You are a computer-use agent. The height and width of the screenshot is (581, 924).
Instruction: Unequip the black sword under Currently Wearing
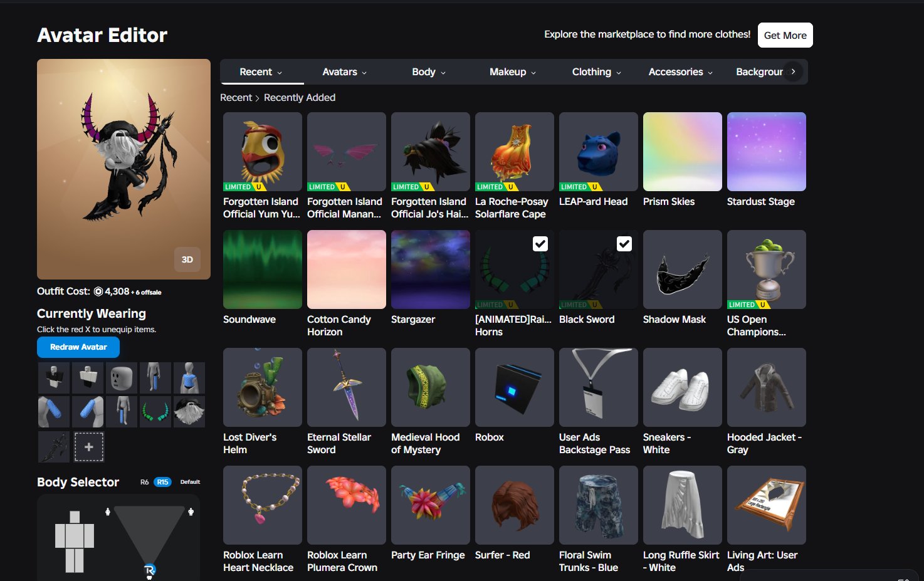tap(54, 446)
